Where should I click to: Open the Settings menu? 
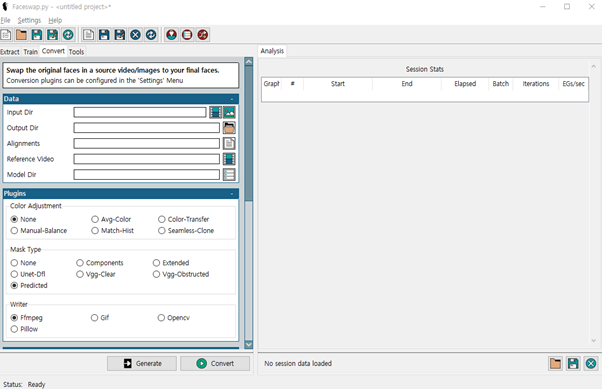(x=29, y=20)
